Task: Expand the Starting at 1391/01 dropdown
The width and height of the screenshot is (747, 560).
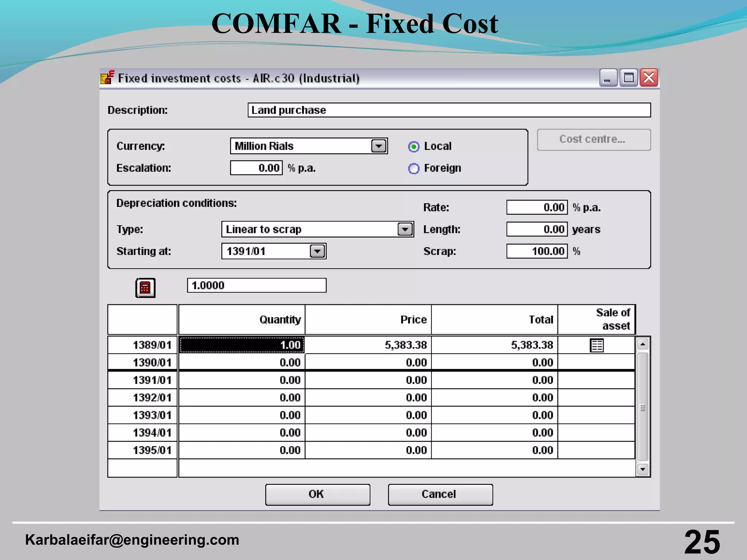Action: pyautogui.click(x=317, y=251)
